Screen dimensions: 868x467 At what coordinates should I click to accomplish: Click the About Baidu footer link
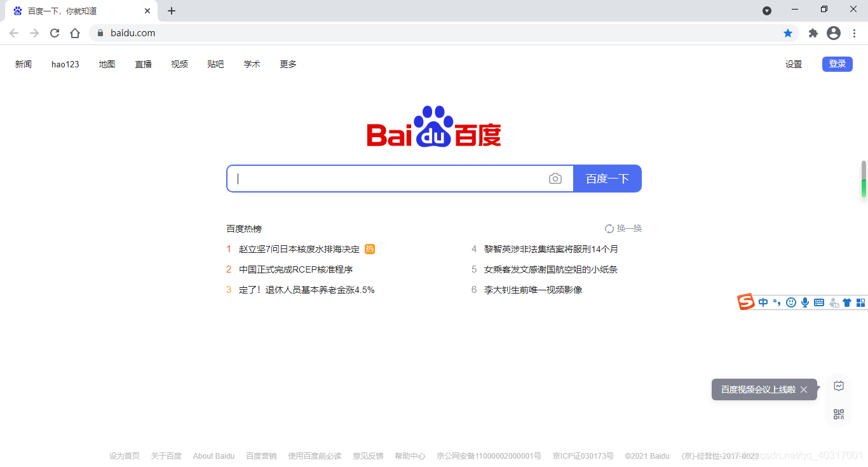tap(214, 456)
